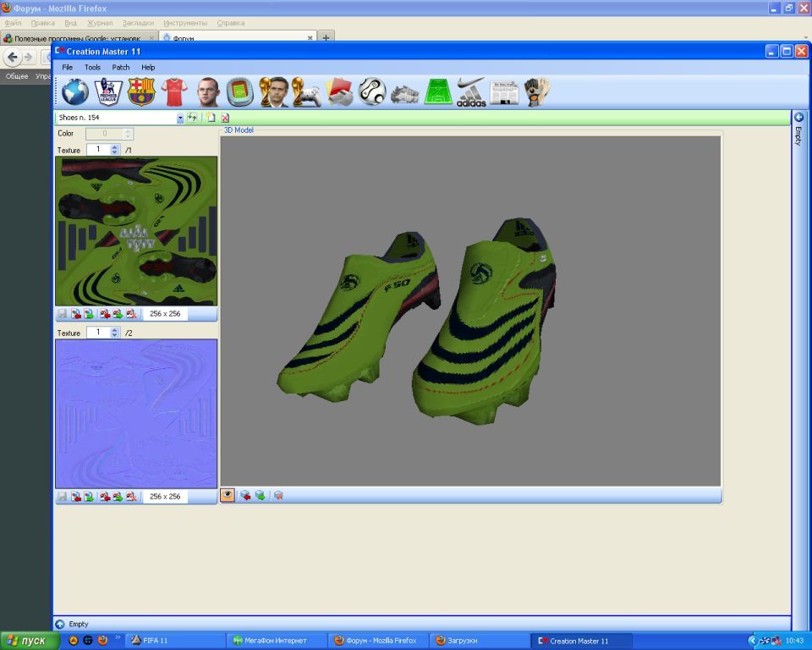Open the Referee editor cards icon
This screenshot has width=812, height=650.
coord(340,92)
